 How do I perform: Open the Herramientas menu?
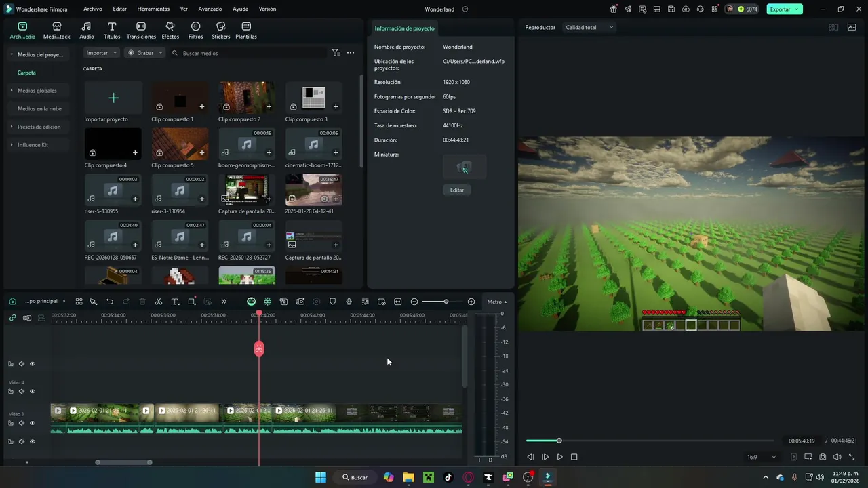[153, 9]
